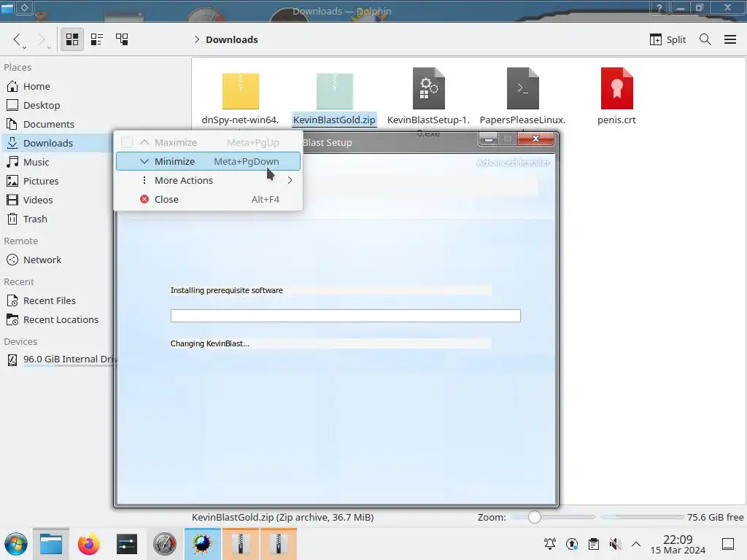The image size is (747, 560).
Task: Open the gauge system monitor taskbar icon
Action: [165, 544]
